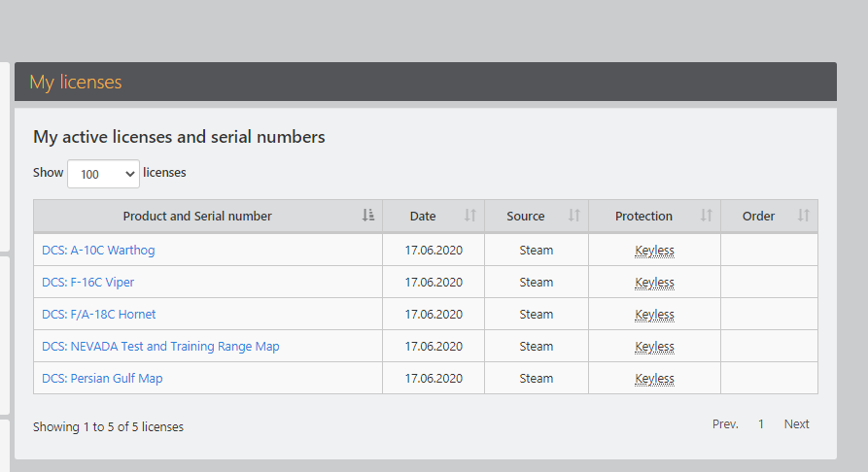Open DCS: NEVADA Test and Training Range Map
Viewport: 868px width, 472px height.
point(160,347)
